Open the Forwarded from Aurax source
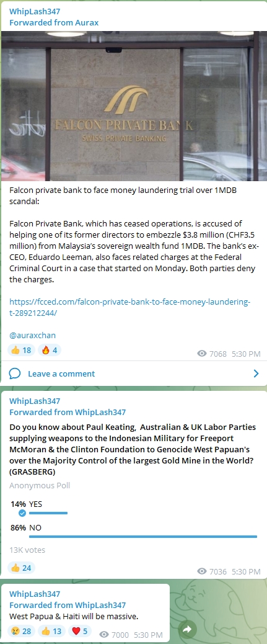 (54, 22)
